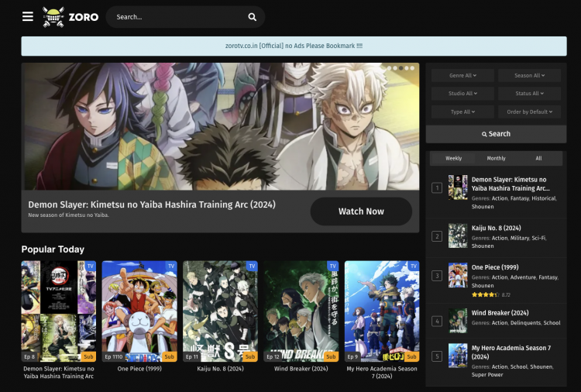Click the Sub badge on Kaiju No. 8 poster

250,356
